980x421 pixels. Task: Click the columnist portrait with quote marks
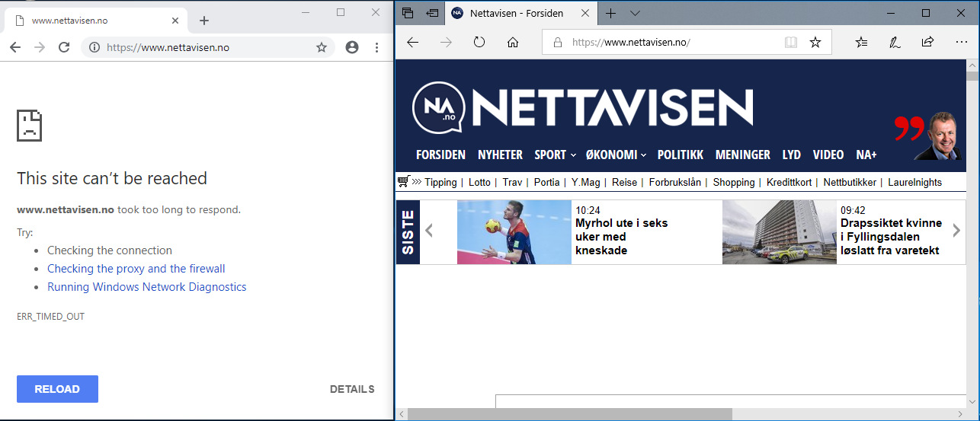click(x=929, y=136)
